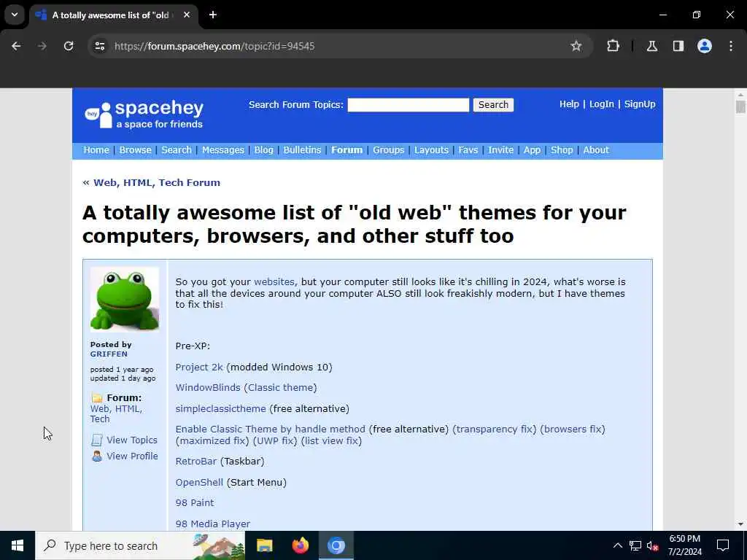Open the Invite nav item

pyautogui.click(x=500, y=150)
